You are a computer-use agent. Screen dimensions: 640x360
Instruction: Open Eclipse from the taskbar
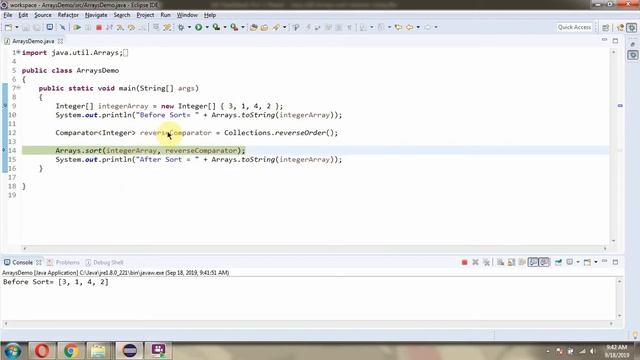pyautogui.click(x=129, y=351)
